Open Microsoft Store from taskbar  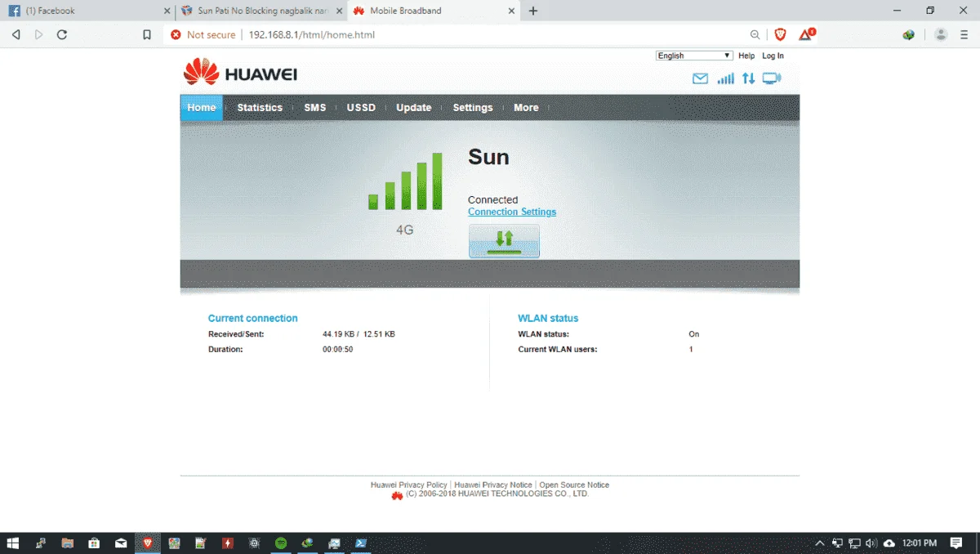(94, 543)
